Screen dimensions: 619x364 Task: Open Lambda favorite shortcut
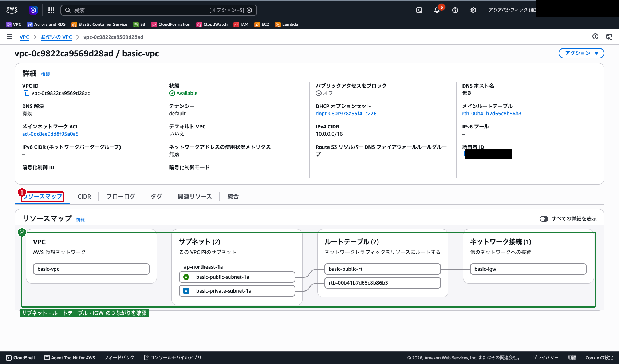pyautogui.click(x=287, y=24)
